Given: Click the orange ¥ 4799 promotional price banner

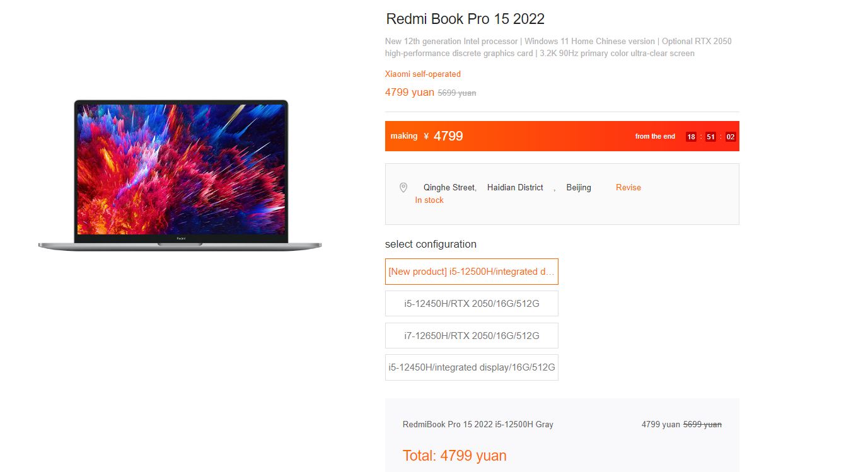Looking at the screenshot, I should 562,136.
